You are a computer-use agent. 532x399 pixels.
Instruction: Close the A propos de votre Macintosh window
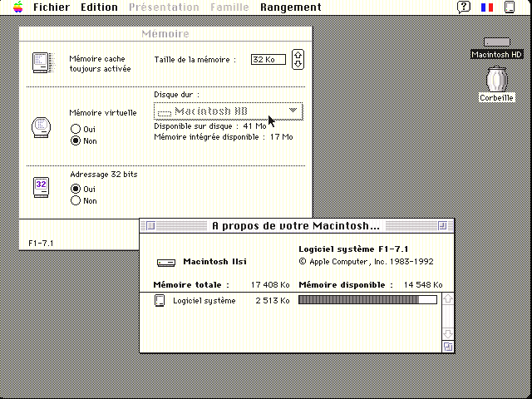coord(151,225)
